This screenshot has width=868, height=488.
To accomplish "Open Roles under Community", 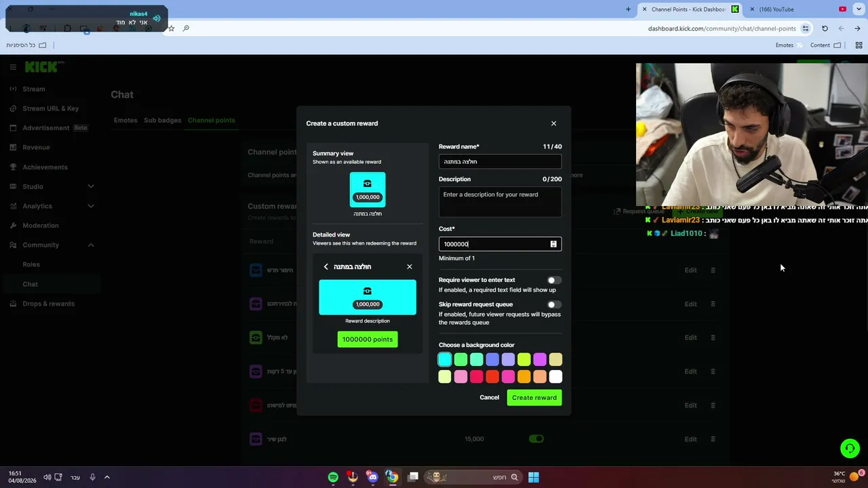I will (31, 264).
